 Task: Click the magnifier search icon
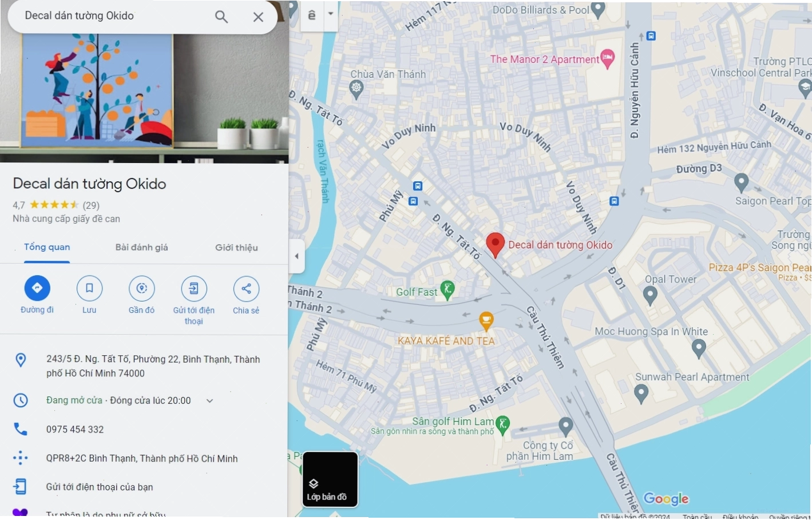[x=221, y=17]
